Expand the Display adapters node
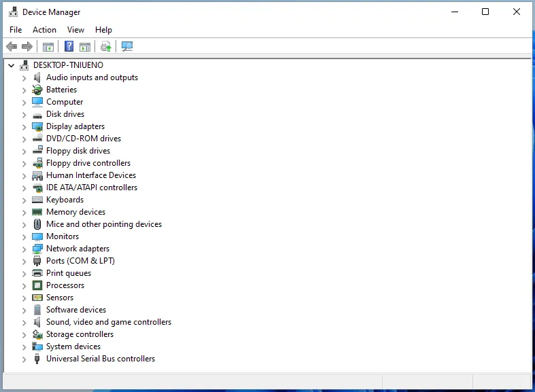 [x=24, y=126]
